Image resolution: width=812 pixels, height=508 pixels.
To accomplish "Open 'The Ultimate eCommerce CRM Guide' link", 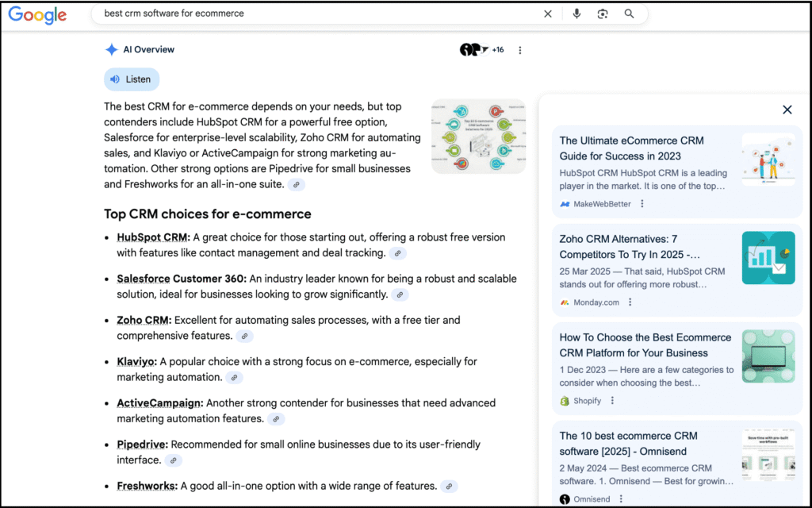I will 630,148.
